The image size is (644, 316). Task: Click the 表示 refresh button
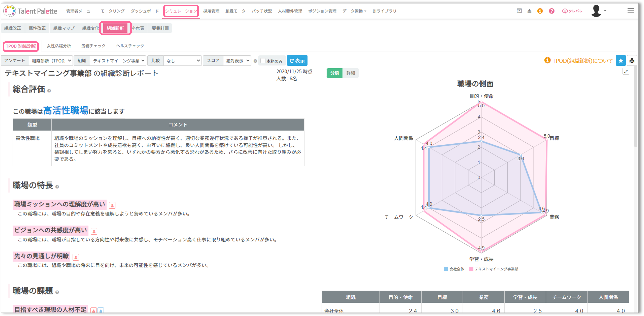(297, 61)
